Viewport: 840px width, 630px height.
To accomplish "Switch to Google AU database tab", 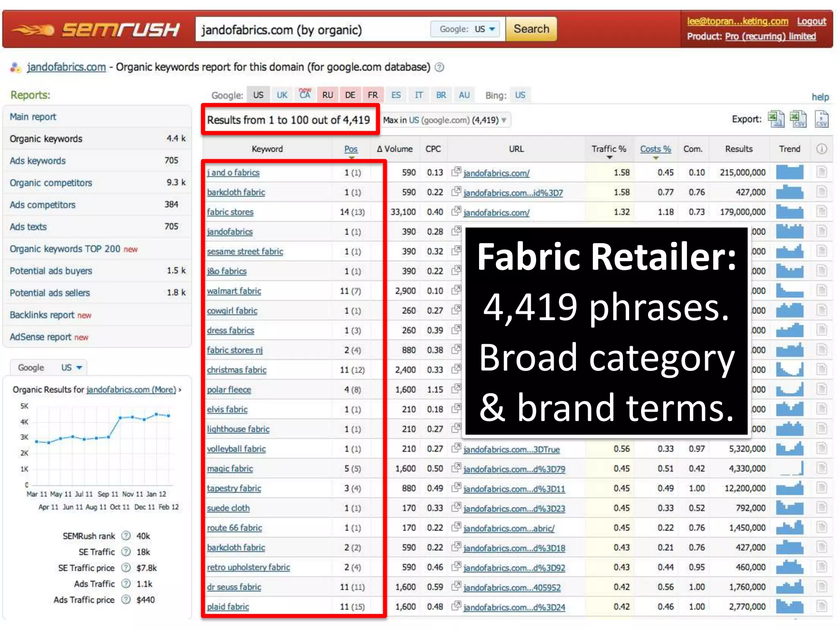I will pos(464,95).
